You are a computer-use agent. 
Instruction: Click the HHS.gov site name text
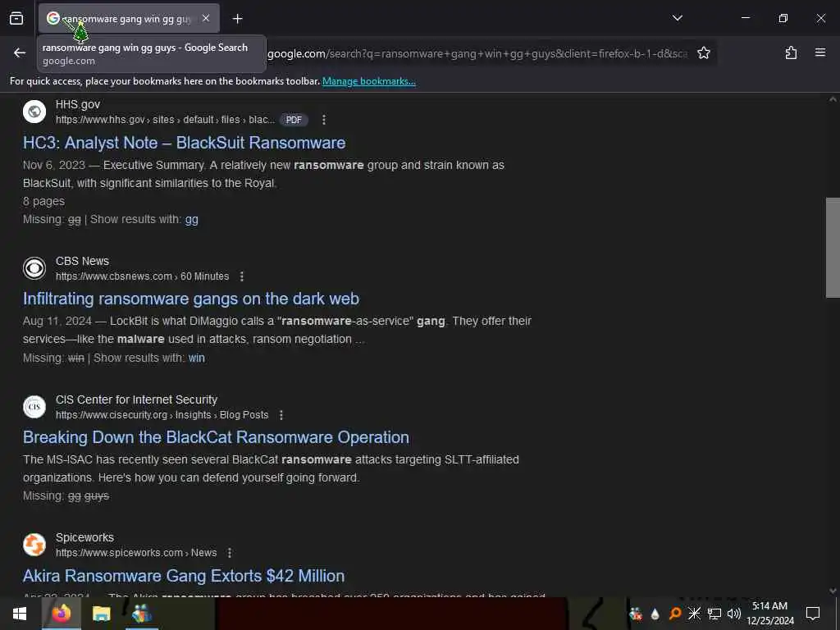click(x=78, y=104)
